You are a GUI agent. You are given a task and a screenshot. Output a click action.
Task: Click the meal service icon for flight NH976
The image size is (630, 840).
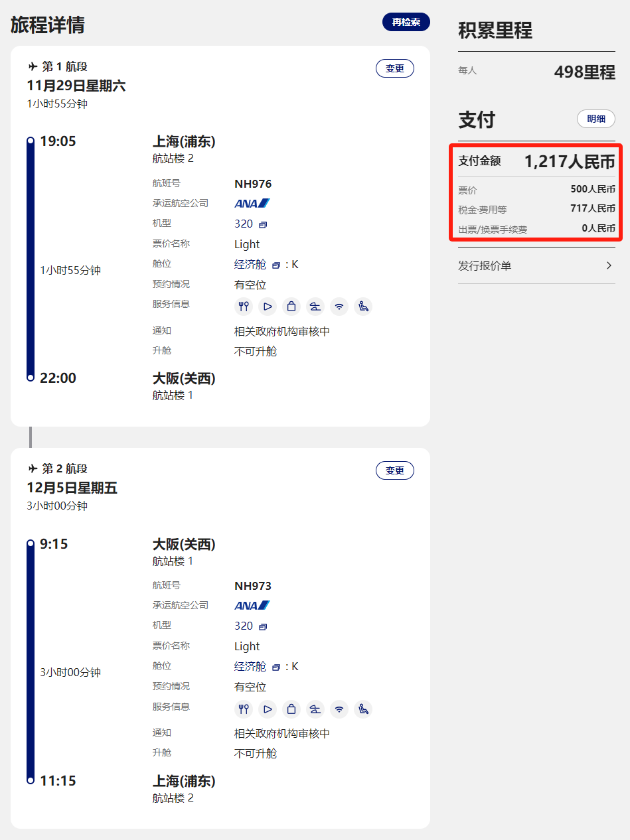243,306
